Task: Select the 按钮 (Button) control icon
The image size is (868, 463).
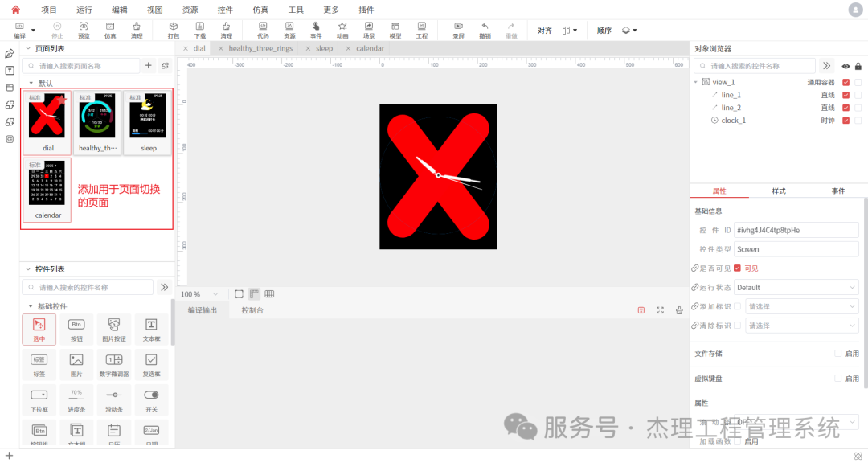Action: (76, 329)
